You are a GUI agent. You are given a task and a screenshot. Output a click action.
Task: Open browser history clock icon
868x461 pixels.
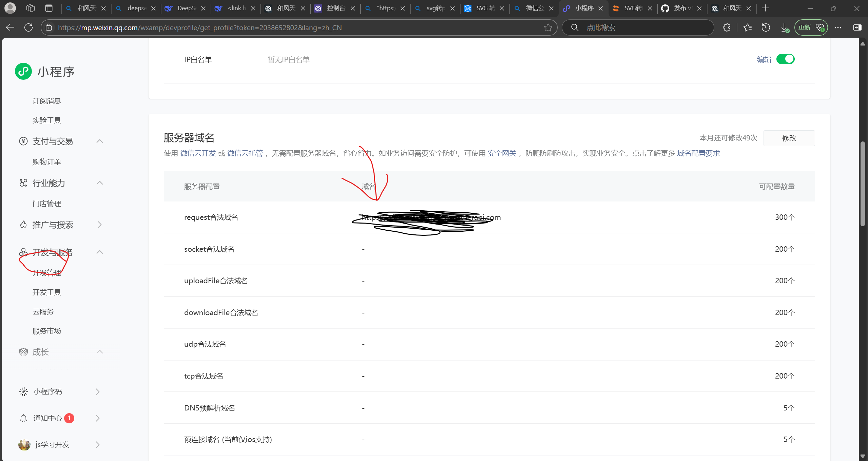766,27
